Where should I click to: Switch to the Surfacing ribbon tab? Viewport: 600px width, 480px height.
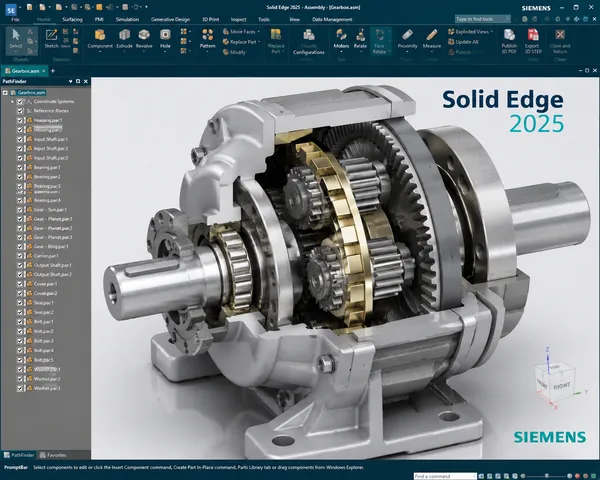[x=72, y=19]
